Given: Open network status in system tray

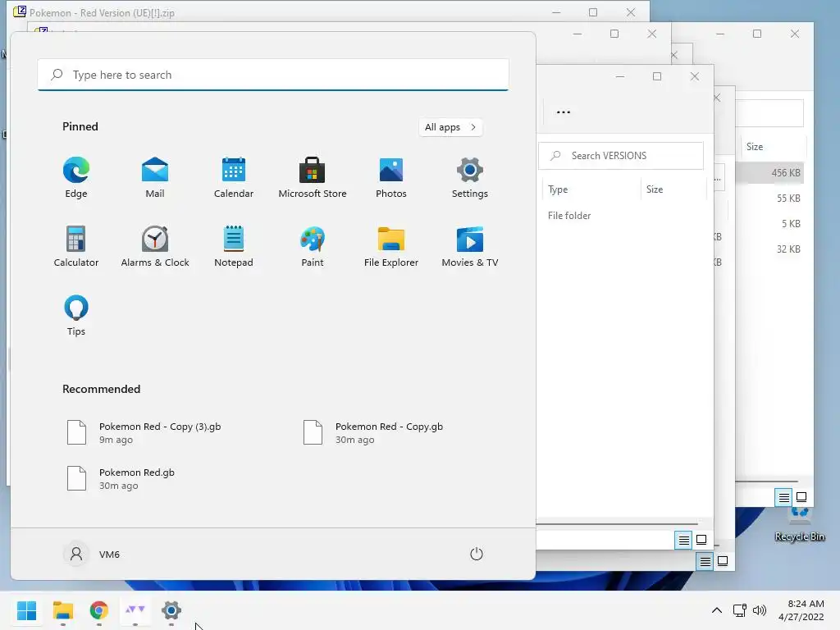Looking at the screenshot, I should (740, 610).
